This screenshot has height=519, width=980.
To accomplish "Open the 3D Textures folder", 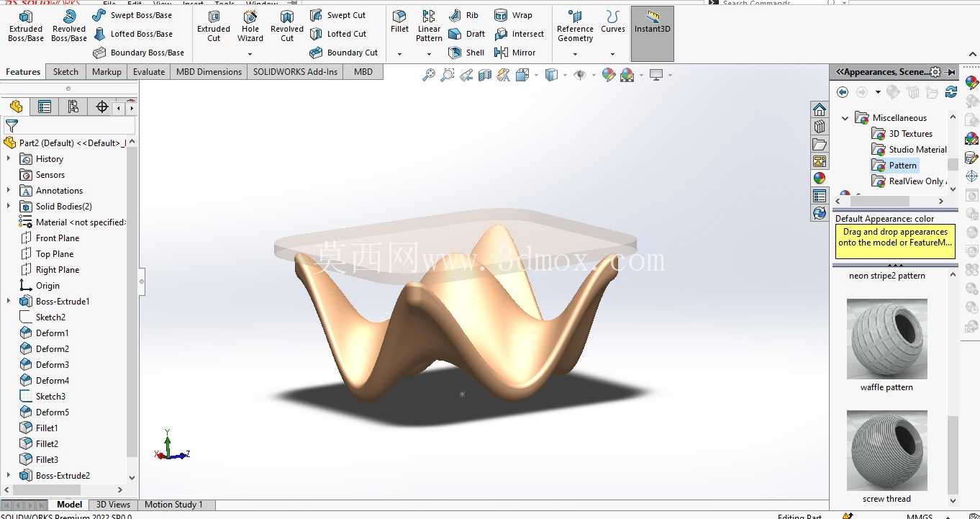I will coord(902,134).
